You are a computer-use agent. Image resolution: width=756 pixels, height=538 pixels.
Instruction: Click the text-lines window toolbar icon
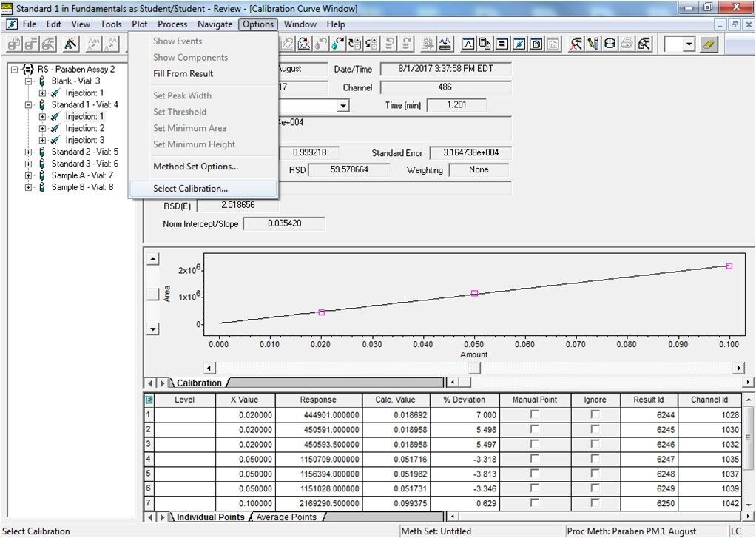502,44
